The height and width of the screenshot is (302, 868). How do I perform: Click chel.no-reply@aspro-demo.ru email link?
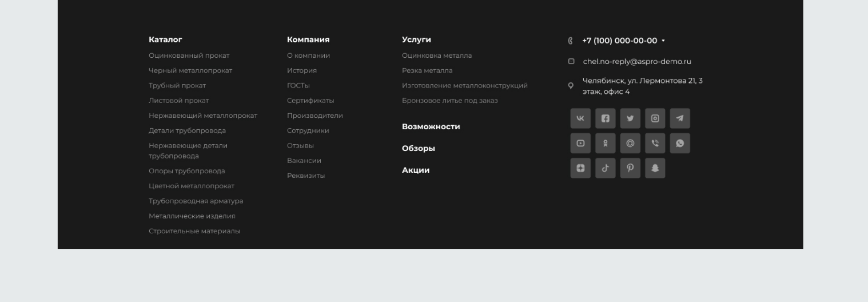tap(637, 62)
